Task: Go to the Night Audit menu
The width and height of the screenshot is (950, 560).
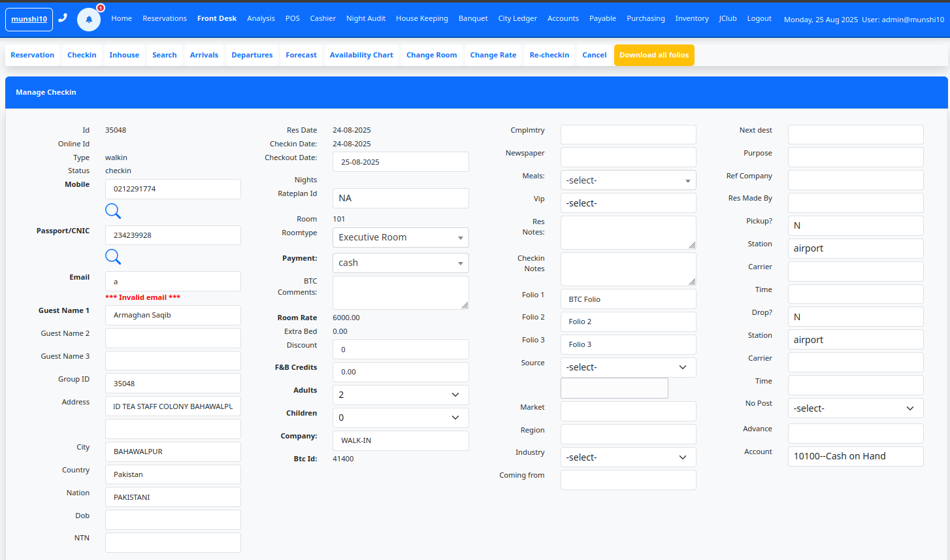Action: point(366,18)
